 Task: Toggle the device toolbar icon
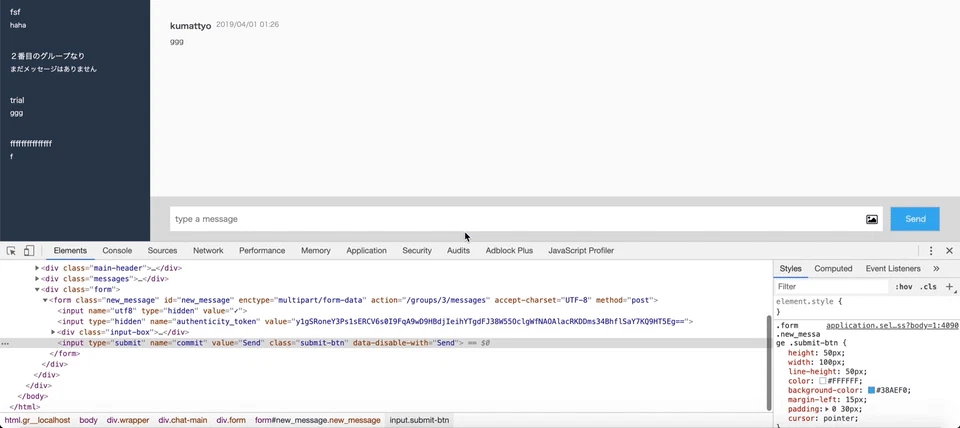click(29, 250)
